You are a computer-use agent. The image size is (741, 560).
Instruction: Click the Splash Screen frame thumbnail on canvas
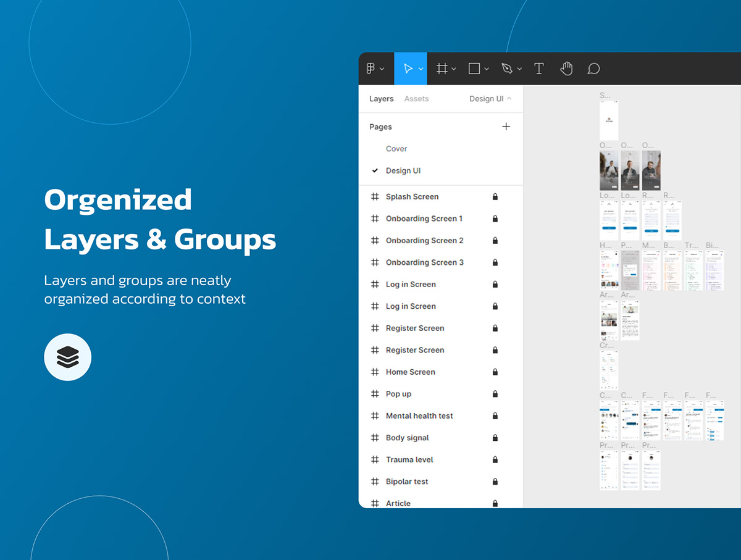coord(609,120)
